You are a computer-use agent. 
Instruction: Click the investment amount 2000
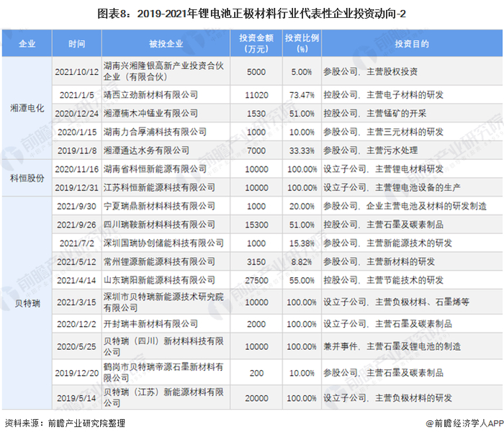coord(256,324)
